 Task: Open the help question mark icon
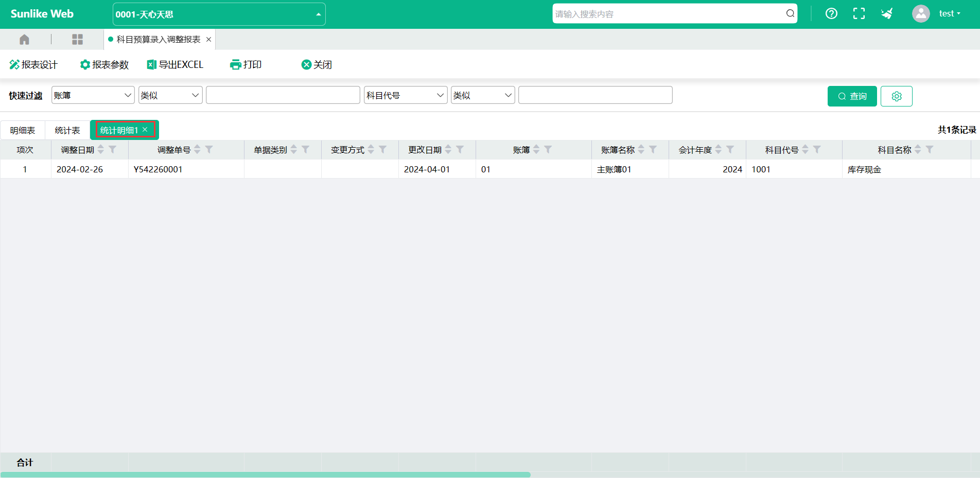click(831, 14)
